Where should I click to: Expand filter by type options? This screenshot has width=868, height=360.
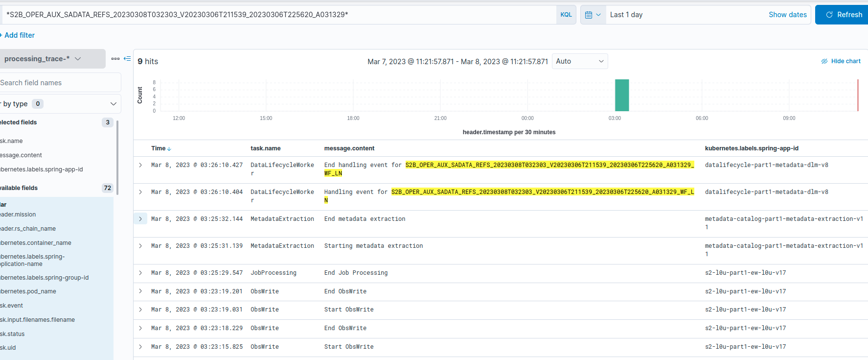[x=60, y=104]
